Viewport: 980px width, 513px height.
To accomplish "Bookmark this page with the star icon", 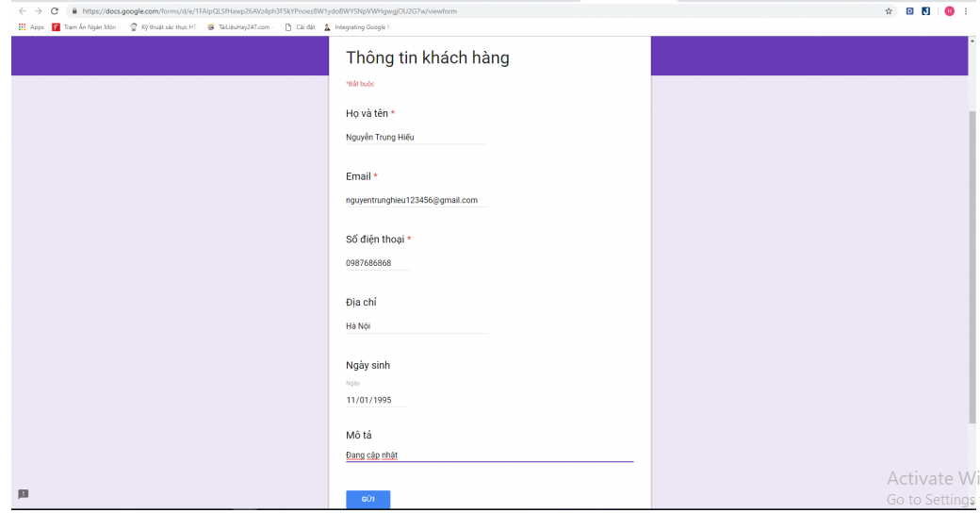I will tap(889, 11).
